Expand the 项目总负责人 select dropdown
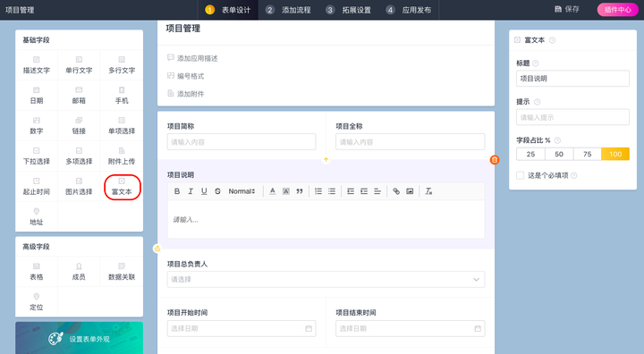The image size is (644, 354). tap(326, 279)
